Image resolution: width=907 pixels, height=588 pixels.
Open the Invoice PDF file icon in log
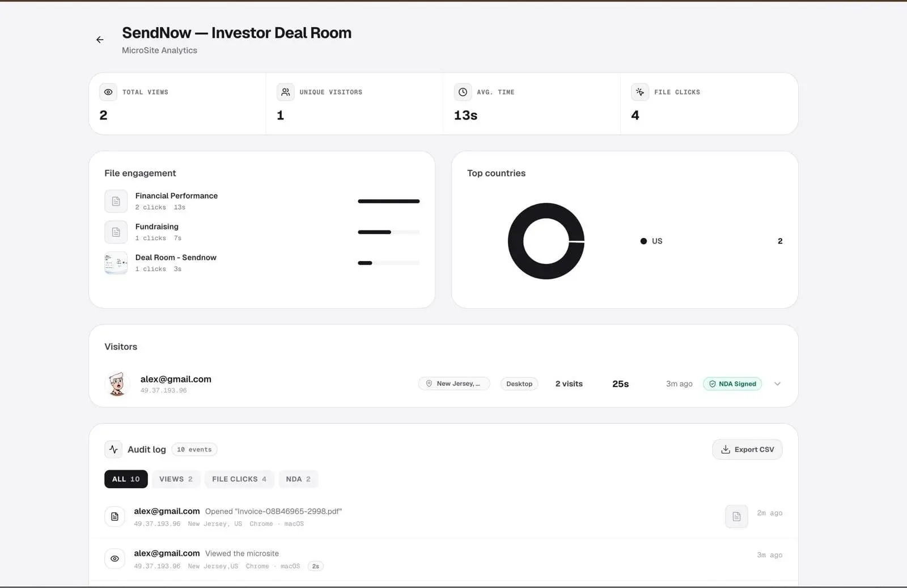click(736, 516)
